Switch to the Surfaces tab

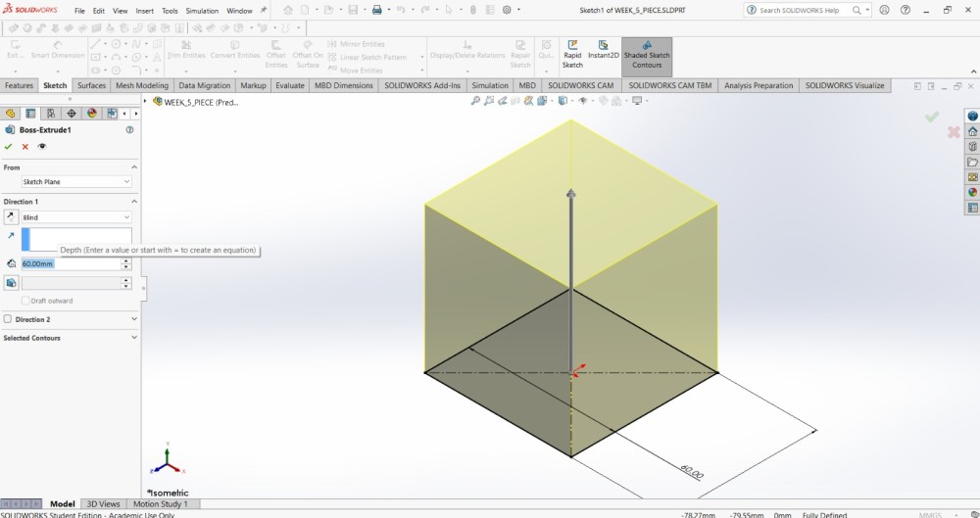[x=91, y=85]
